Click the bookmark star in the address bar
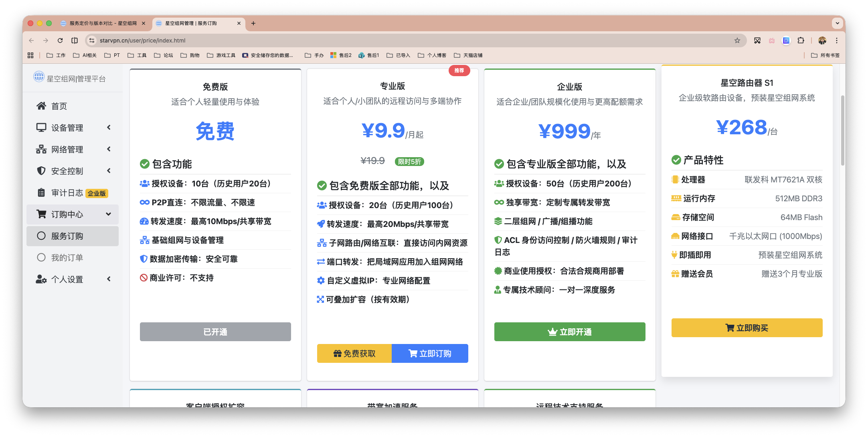 (737, 40)
